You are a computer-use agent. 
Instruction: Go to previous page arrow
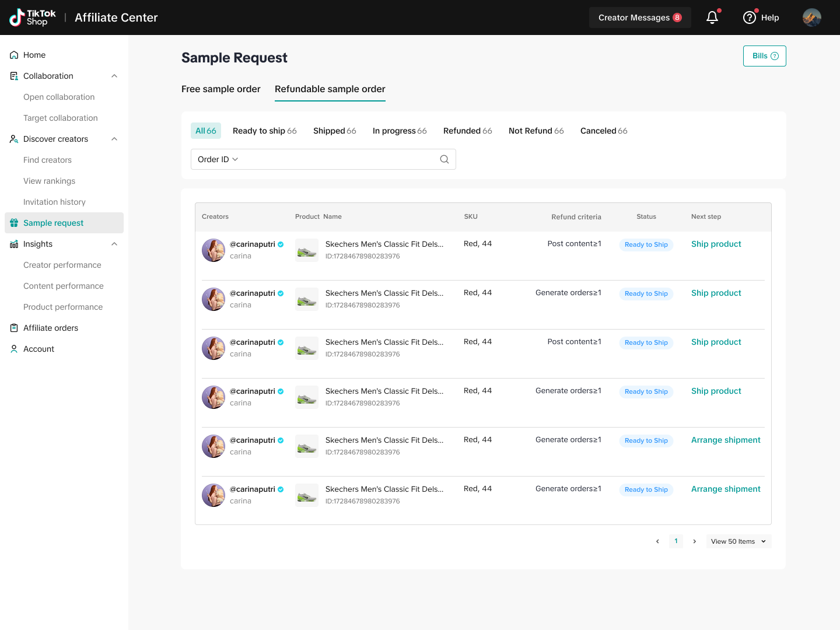coord(657,541)
